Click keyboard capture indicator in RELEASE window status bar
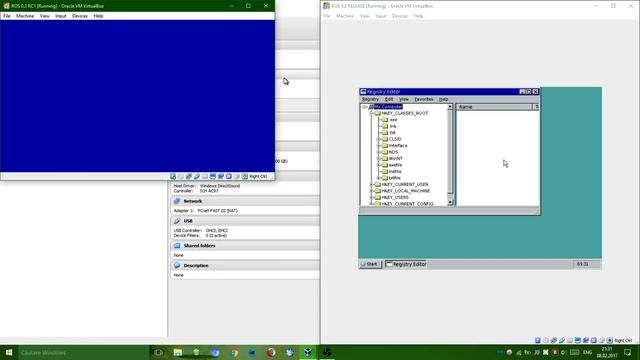The height and width of the screenshot is (360, 640). pyautogui.click(x=609, y=340)
